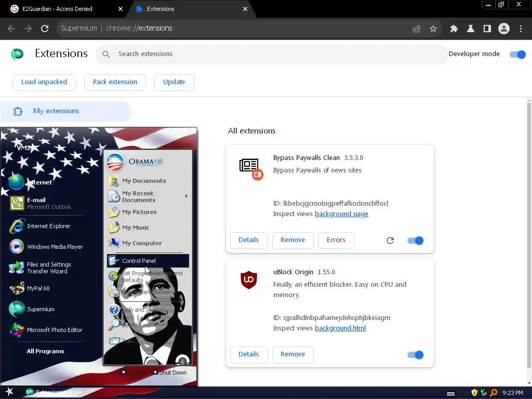
Task: Reload the Bypass Paywalls Clean extension
Action: pyautogui.click(x=390, y=241)
